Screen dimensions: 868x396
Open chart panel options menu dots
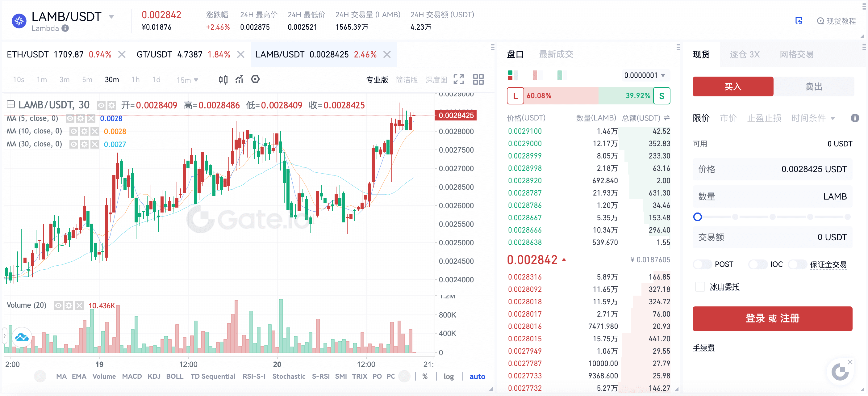(492, 47)
